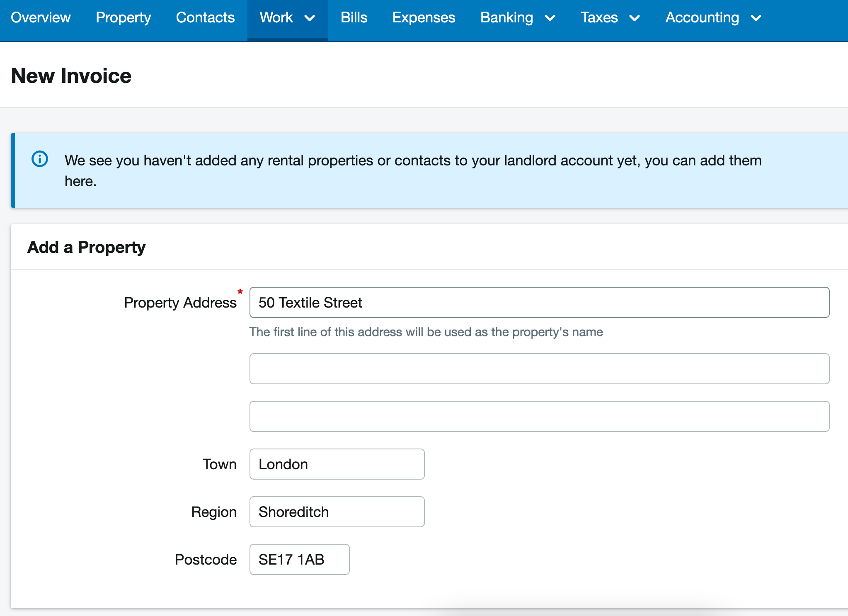848x616 pixels.
Task: Go to the Contacts page
Action: point(205,18)
